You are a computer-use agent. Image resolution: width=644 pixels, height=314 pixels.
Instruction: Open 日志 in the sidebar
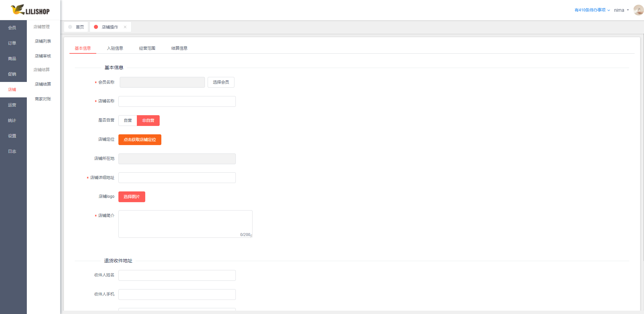coord(13,151)
